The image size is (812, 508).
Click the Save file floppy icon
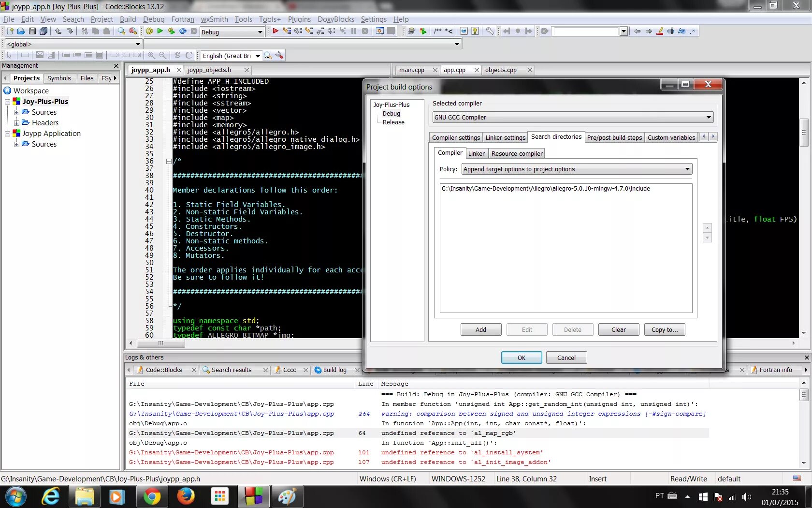32,31
